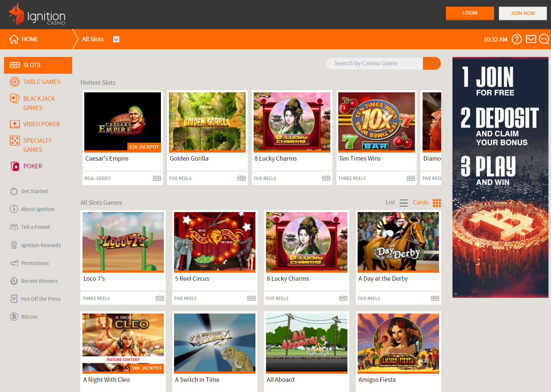Click the Poker card icon

[x=15, y=166]
